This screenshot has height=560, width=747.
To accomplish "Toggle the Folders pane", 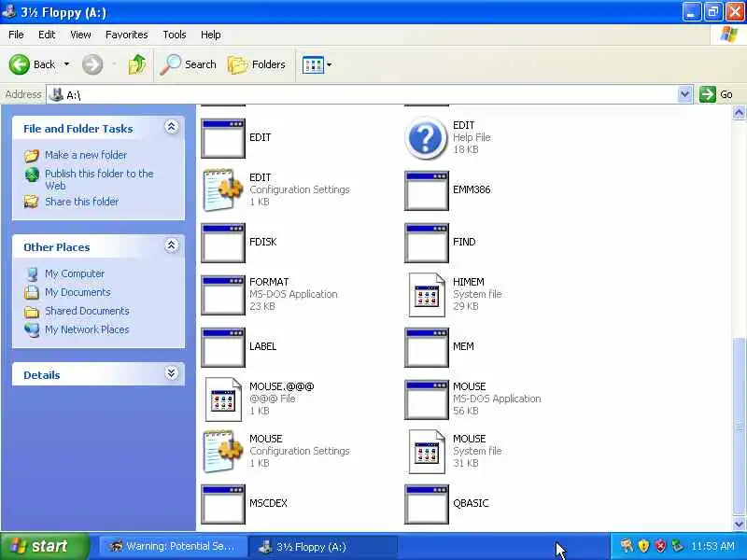I will [x=257, y=64].
